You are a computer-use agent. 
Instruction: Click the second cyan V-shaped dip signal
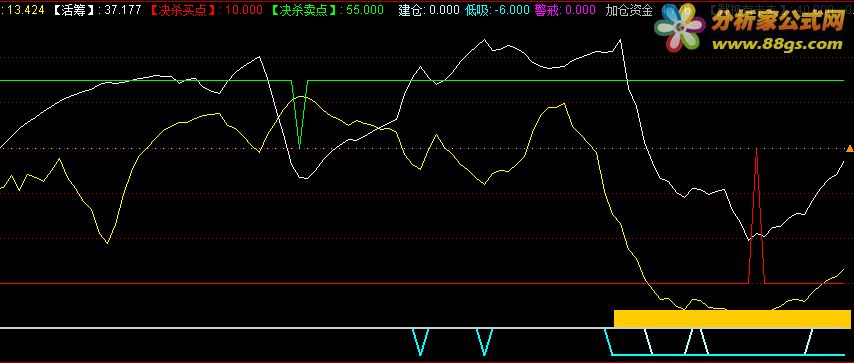tap(485, 341)
